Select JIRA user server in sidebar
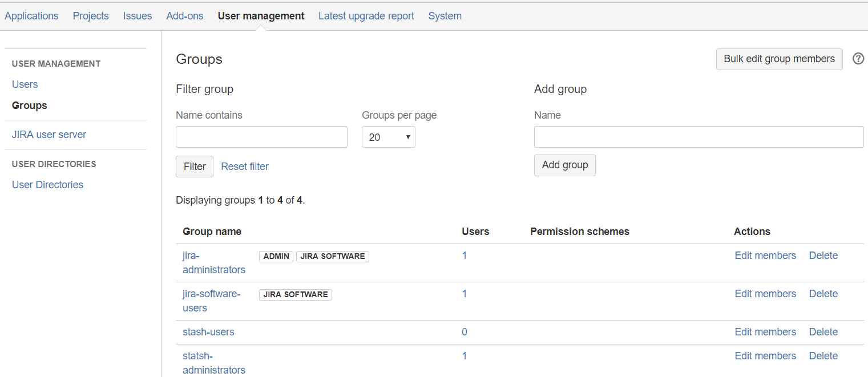Screen dimensions: 868x377 (49, 135)
